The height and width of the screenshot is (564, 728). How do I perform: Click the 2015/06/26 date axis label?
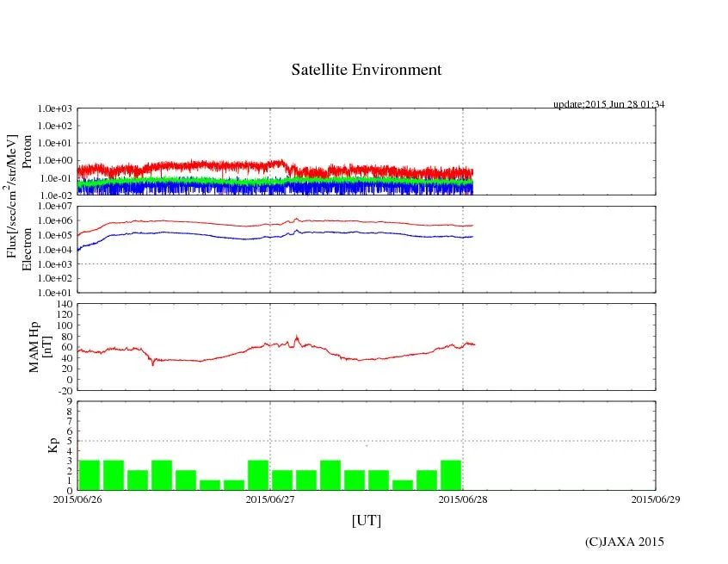point(77,499)
